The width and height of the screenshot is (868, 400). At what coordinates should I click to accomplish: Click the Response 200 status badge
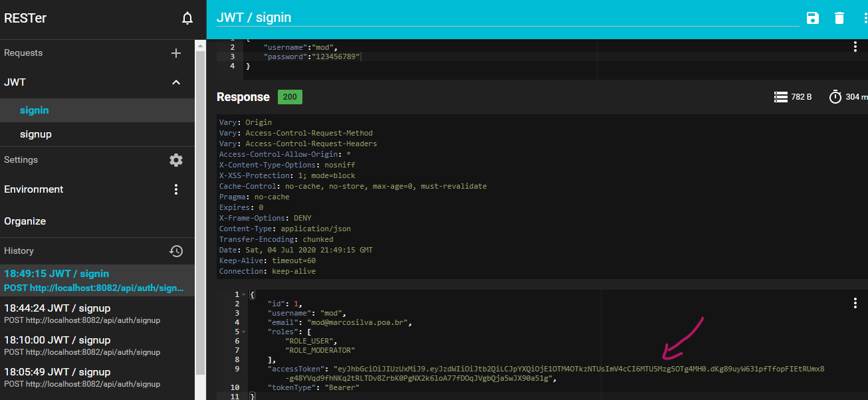[x=289, y=96]
